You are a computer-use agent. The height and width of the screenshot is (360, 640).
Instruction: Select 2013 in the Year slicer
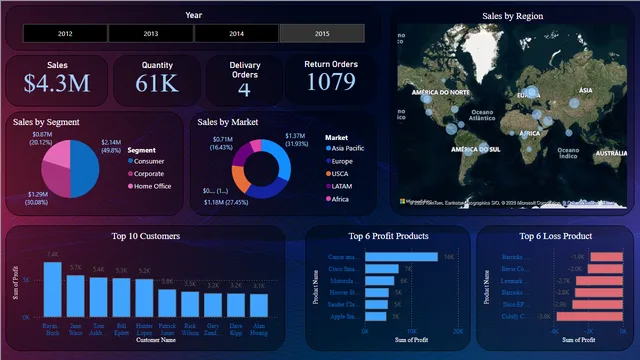tap(151, 33)
